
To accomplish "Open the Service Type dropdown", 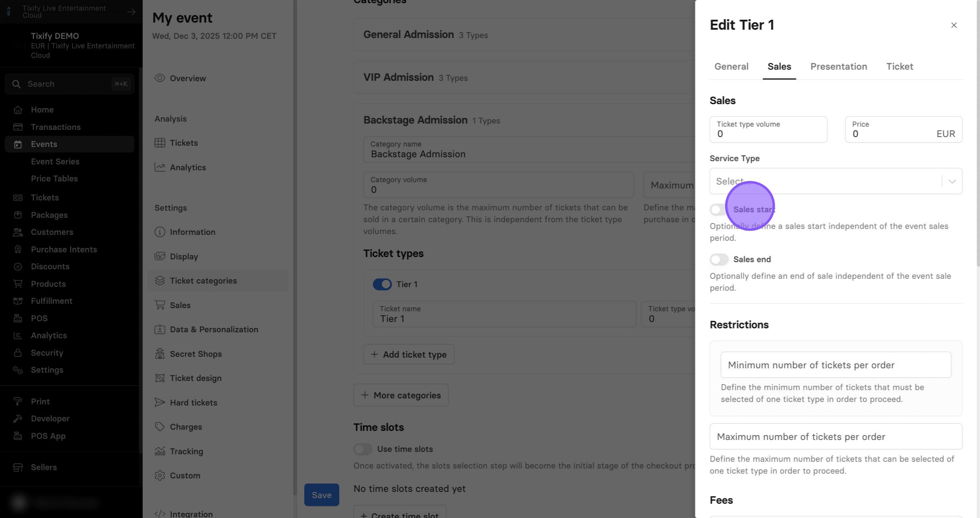I will (x=836, y=181).
